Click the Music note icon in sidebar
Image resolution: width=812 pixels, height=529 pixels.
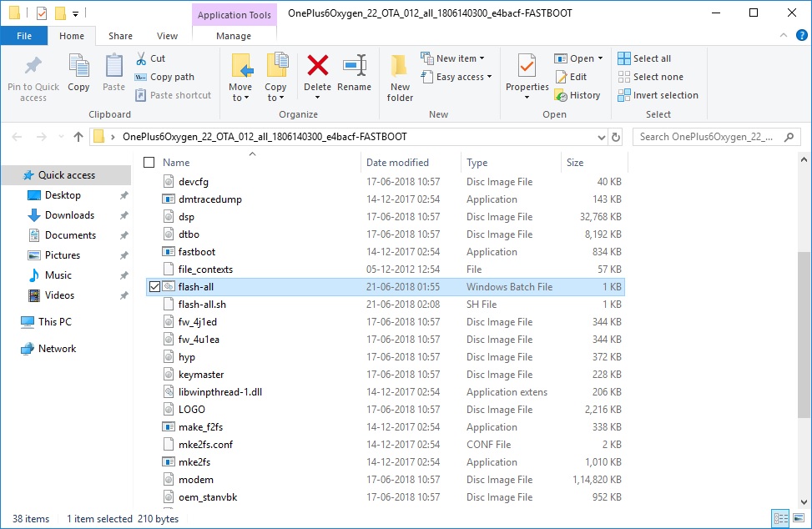point(33,275)
